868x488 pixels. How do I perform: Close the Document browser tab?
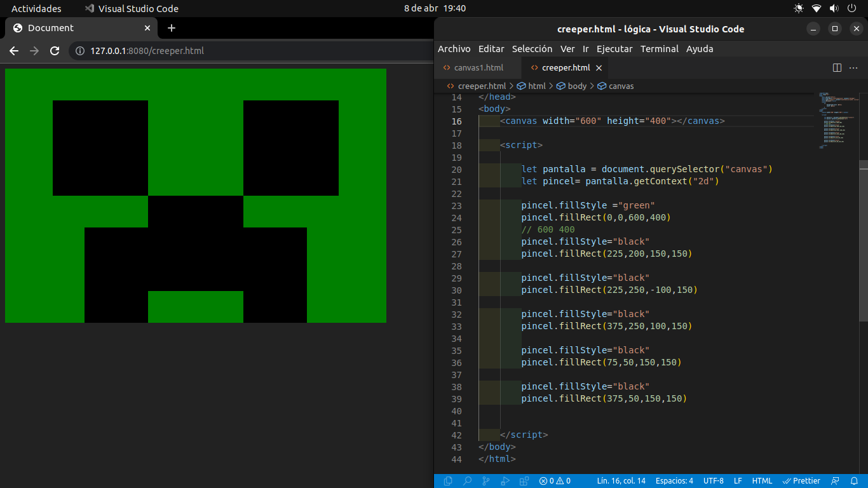point(147,28)
